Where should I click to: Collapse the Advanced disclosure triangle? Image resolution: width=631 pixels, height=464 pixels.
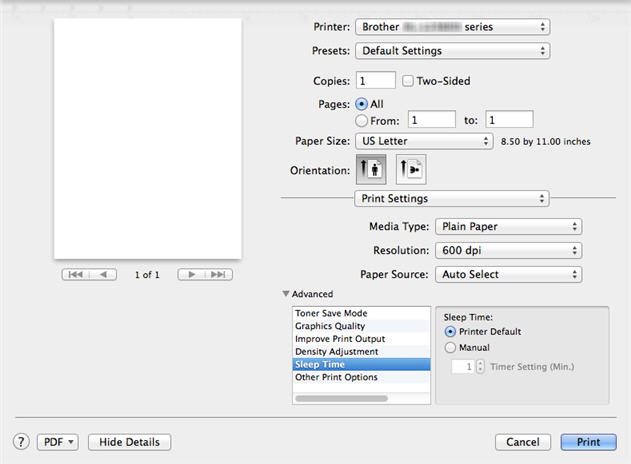[286, 294]
